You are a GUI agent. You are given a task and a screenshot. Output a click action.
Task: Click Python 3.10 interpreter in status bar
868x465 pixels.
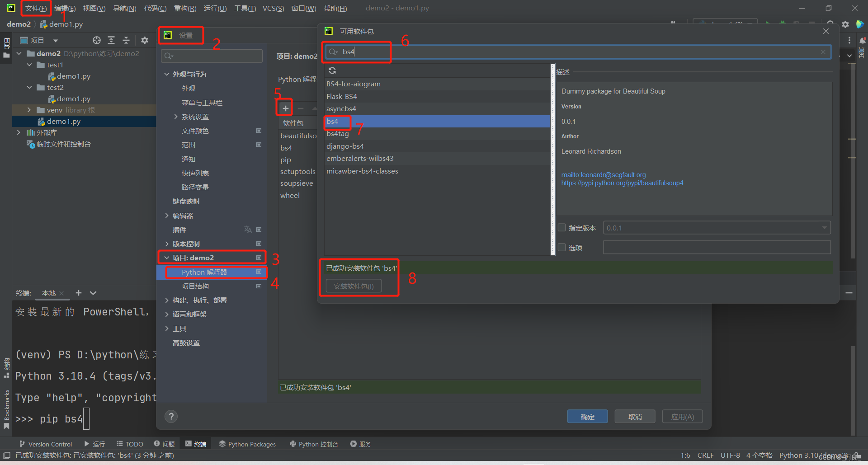[813, 456]
